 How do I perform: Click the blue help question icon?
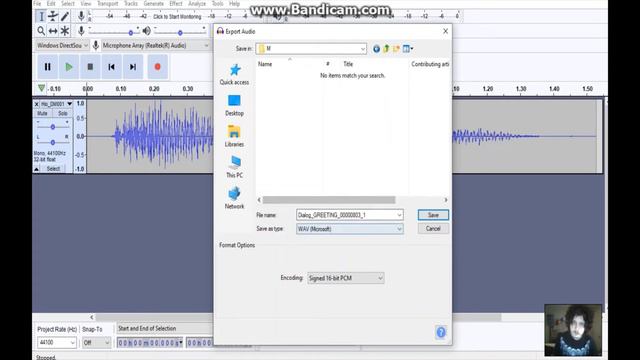pos(441,332)
